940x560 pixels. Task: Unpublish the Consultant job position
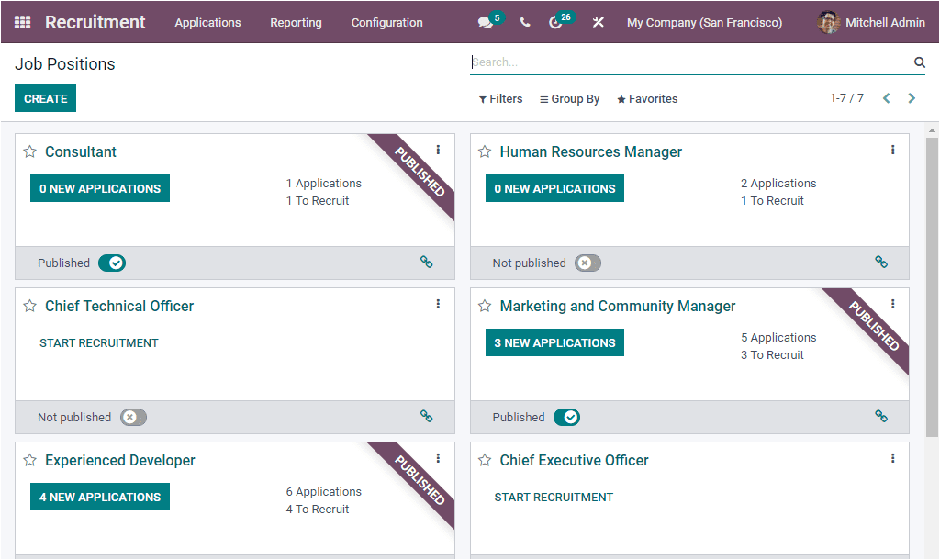112,262
